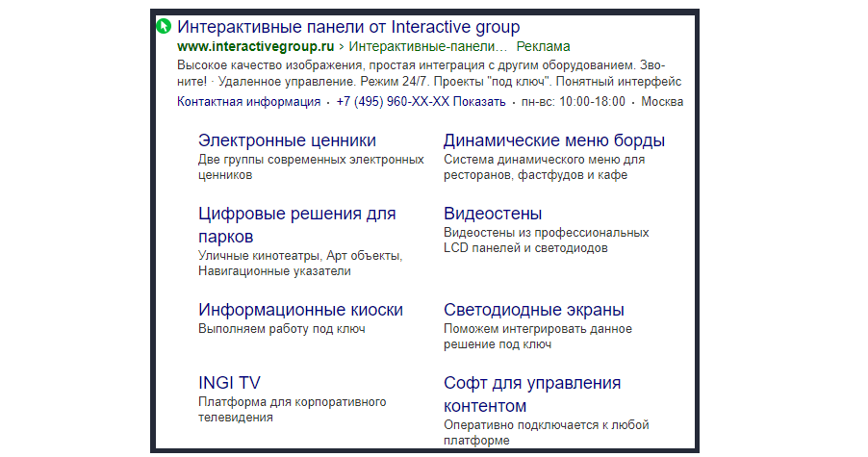The width and height of the screenshot is (868, 457).
Task: Click the "Реклама" ad label
Action: 543,46
